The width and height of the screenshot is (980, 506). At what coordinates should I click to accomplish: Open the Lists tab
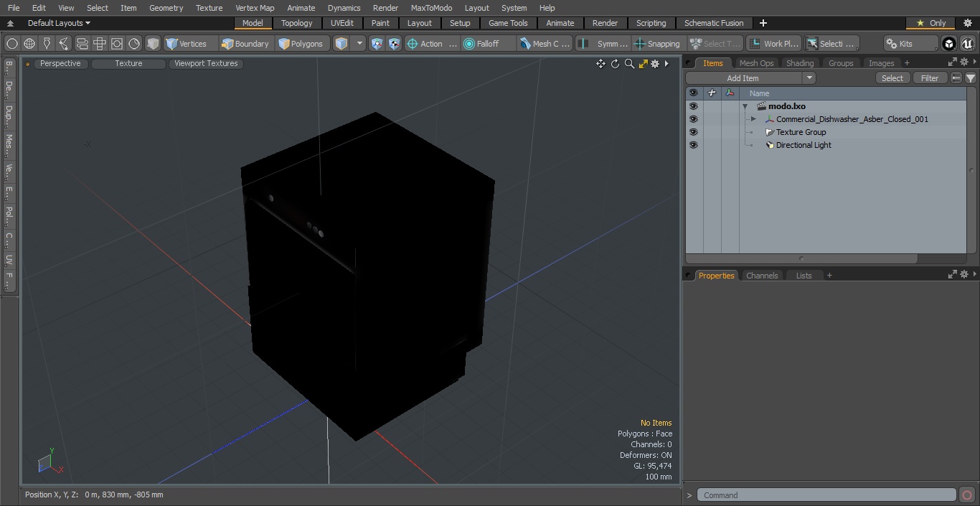click(x=804, y=276)
